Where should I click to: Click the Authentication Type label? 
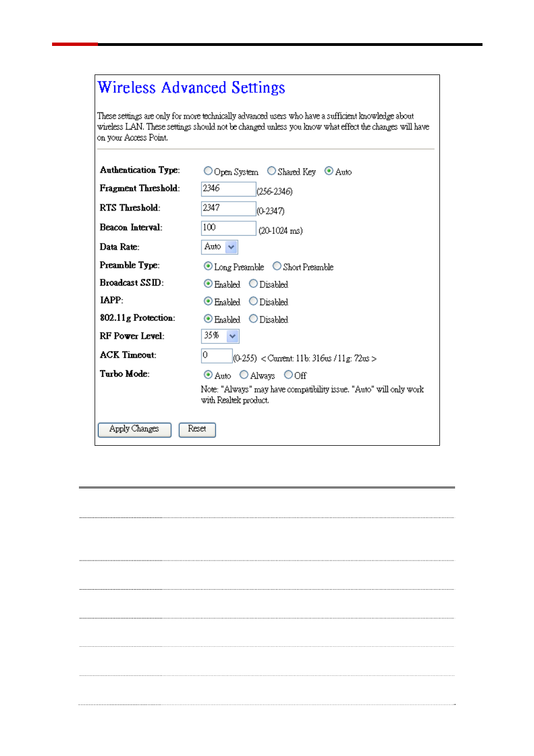140,170
